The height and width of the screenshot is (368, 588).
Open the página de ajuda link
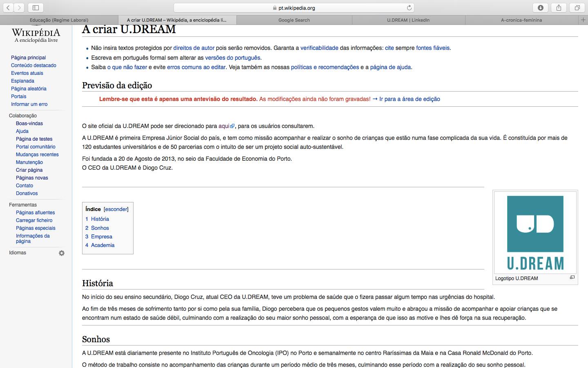pos(390,67)
